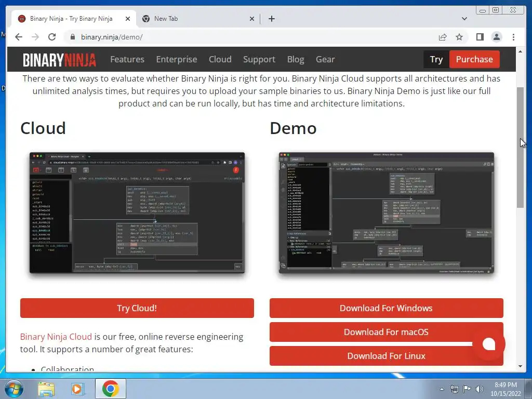The image size is (532, 399).
Task: Click the vertical scrollbar thumb
Action: (521, 147)
